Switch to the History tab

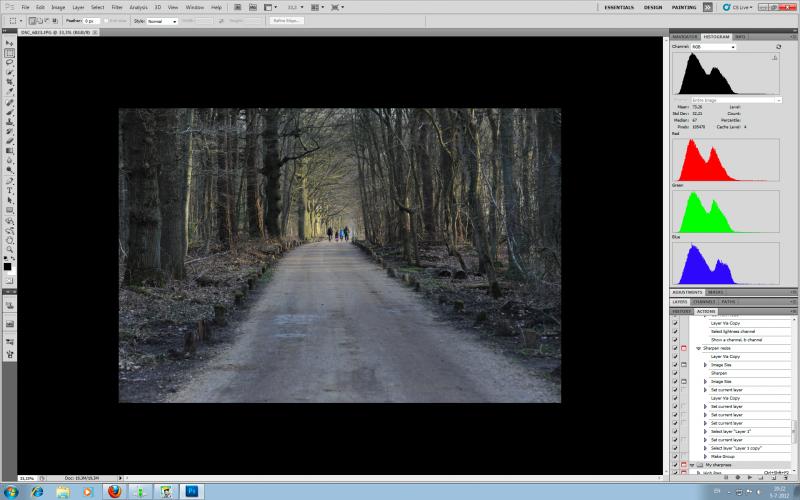681,311
